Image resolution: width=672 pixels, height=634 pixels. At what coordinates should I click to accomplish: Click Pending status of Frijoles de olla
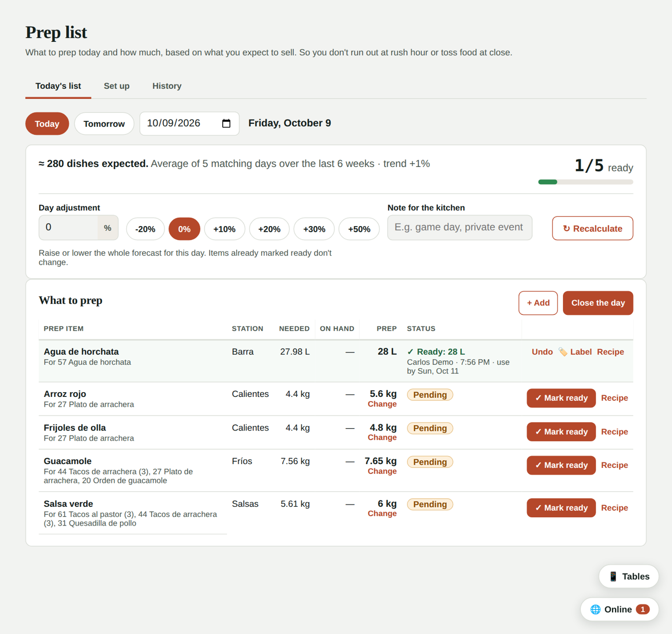pyautogui.click(x=430, y=429)
